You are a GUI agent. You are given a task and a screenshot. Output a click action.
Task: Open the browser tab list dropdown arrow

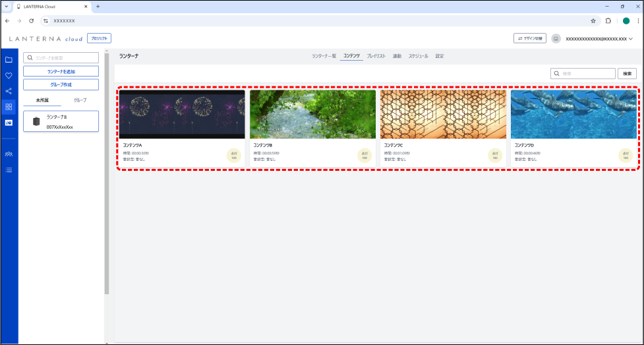click(6, 6)
